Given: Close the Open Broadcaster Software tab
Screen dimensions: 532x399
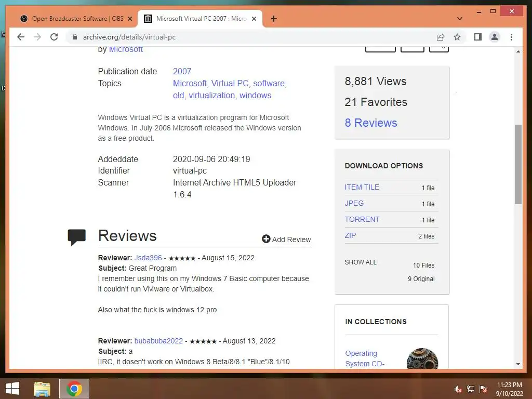Looking at the screenshot, I should coord(129,19).
